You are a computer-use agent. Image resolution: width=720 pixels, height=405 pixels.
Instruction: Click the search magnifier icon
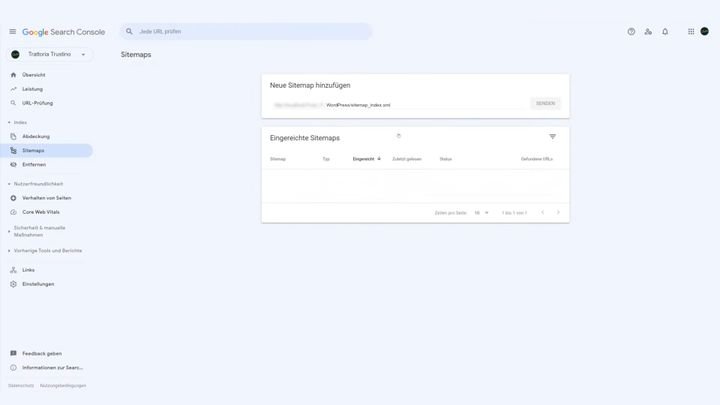click(x=129, y=31)
